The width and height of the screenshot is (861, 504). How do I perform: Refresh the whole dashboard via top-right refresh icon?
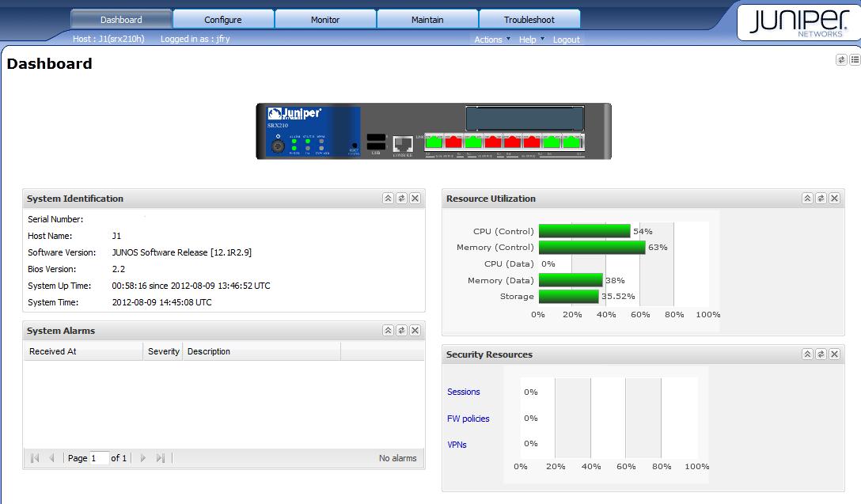(841, 59)
